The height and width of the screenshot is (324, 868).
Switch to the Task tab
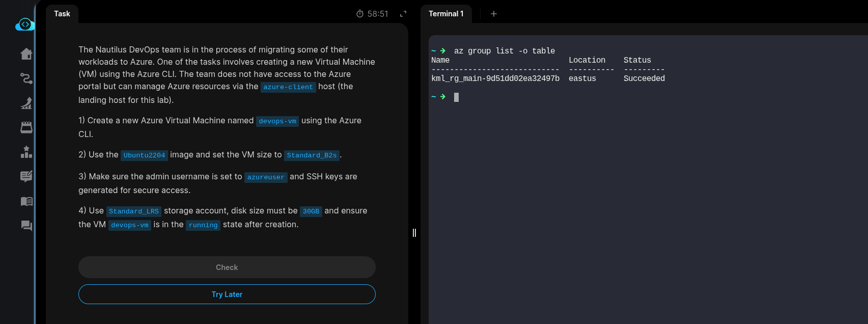pyautogui.click(x=62, y=14)
